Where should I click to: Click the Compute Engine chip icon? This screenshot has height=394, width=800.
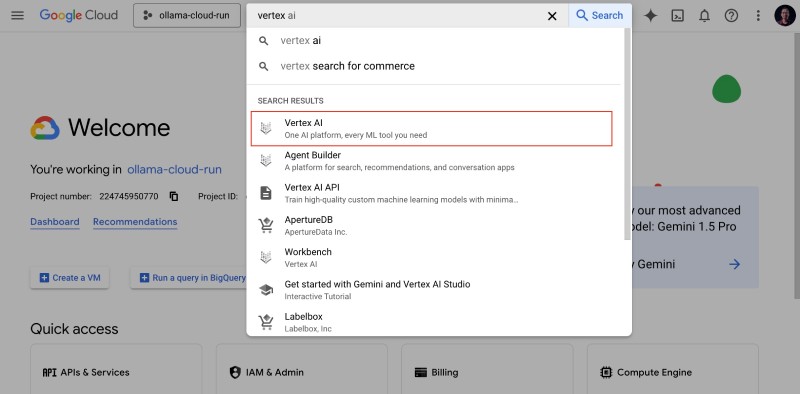(606, 373)
